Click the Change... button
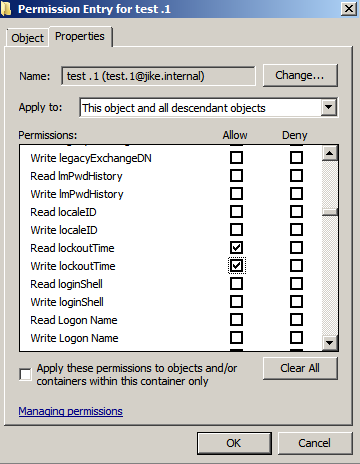 [x=300, y=75]
